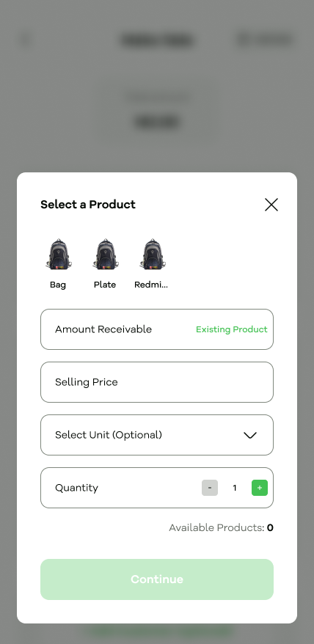
Task: Tap the Plate product label
Action: [105, 285]
